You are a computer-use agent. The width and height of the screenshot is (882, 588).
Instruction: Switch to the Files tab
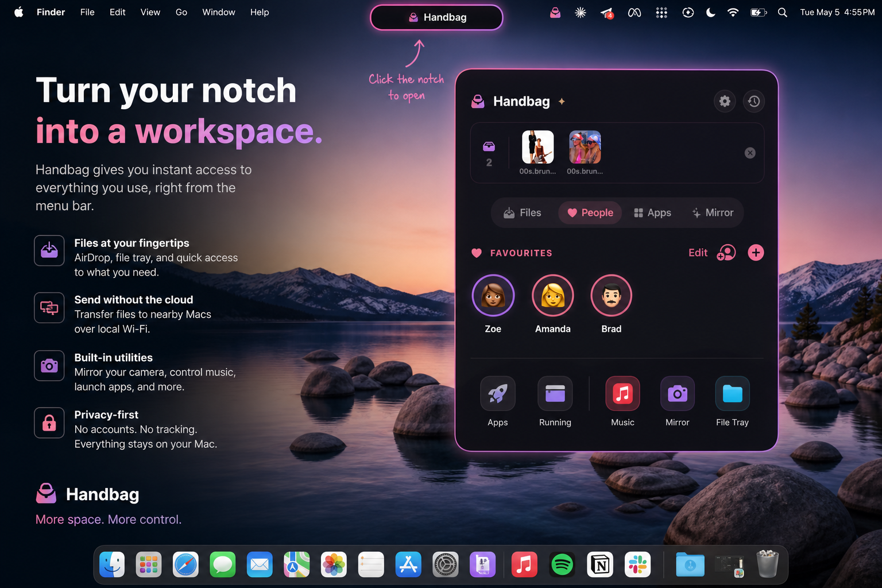click(523, 212)
